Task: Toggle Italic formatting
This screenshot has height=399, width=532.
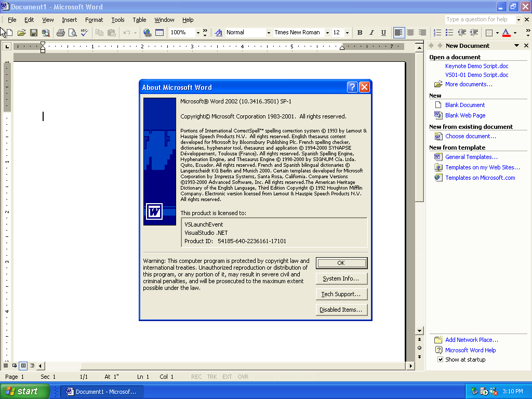Action: tap(371, 33)
